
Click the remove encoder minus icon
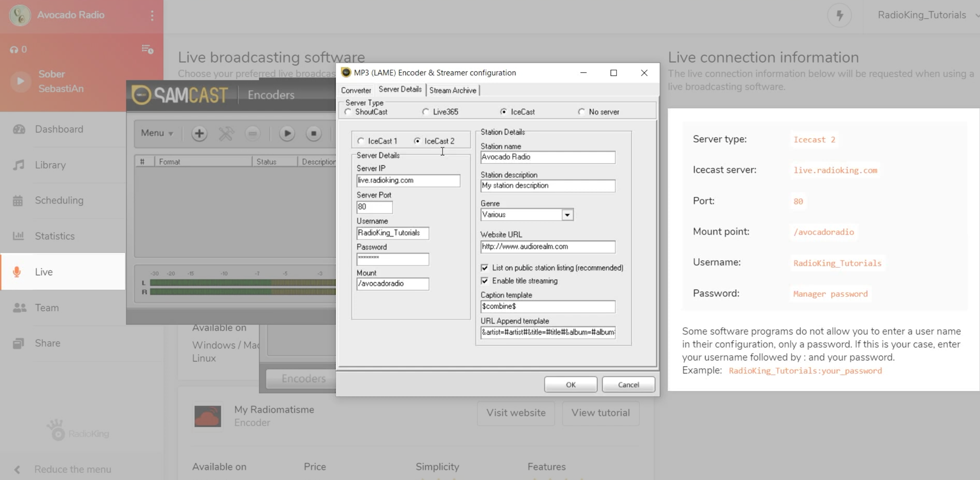tap(252, 134)
